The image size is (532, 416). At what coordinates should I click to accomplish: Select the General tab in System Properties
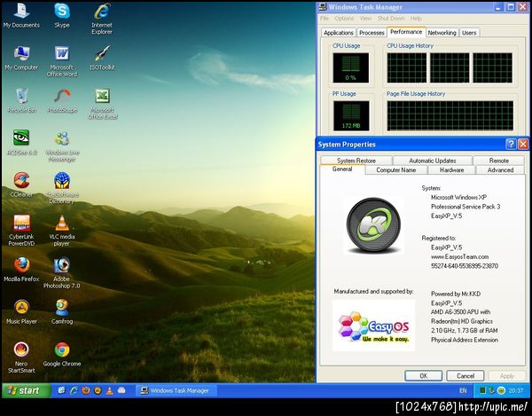tap(342, 169)
